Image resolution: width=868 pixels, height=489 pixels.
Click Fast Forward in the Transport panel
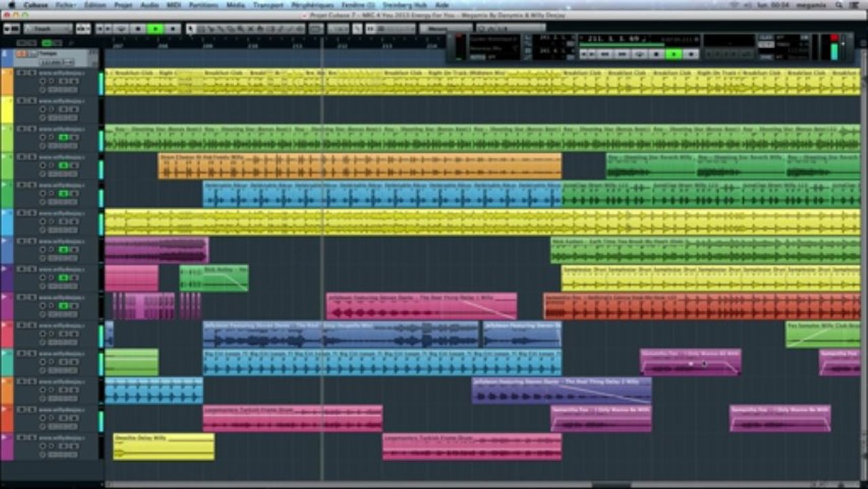click(x=622, y=54)
